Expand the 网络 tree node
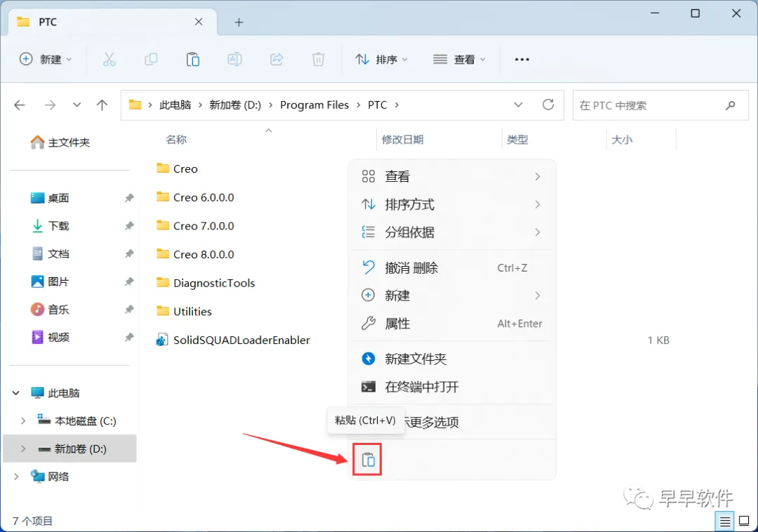 click(x=16, y=477)
